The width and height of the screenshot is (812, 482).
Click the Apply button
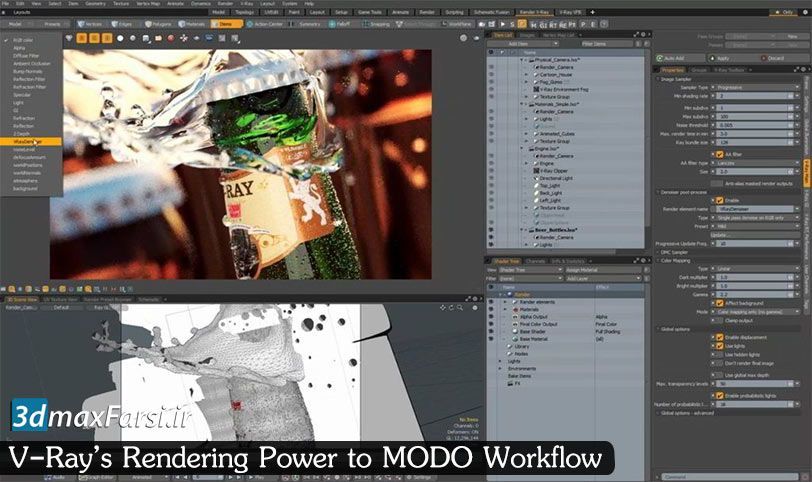pos(732,59)
